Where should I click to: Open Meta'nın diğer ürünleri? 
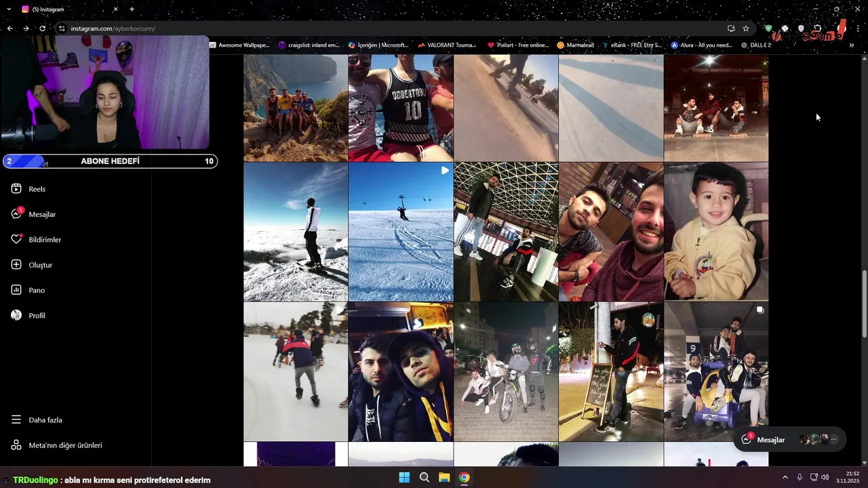pyautogui.click(x=57, y=445)
